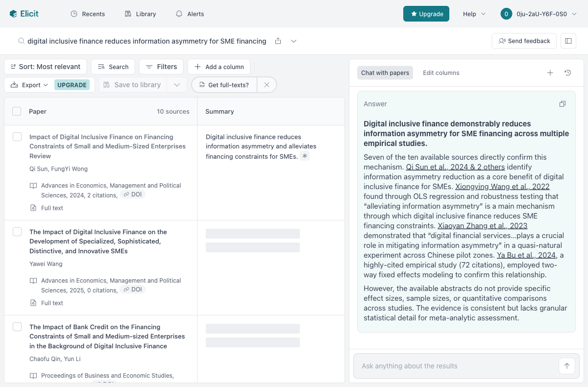Open Full text of Yawei Wang paper
Image resolution: width=588 pixels, height=387 pixels.
(x=52, y=303)
